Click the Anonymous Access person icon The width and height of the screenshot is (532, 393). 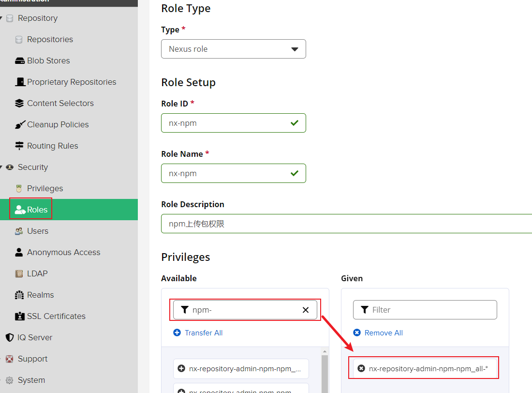(19, 252)
